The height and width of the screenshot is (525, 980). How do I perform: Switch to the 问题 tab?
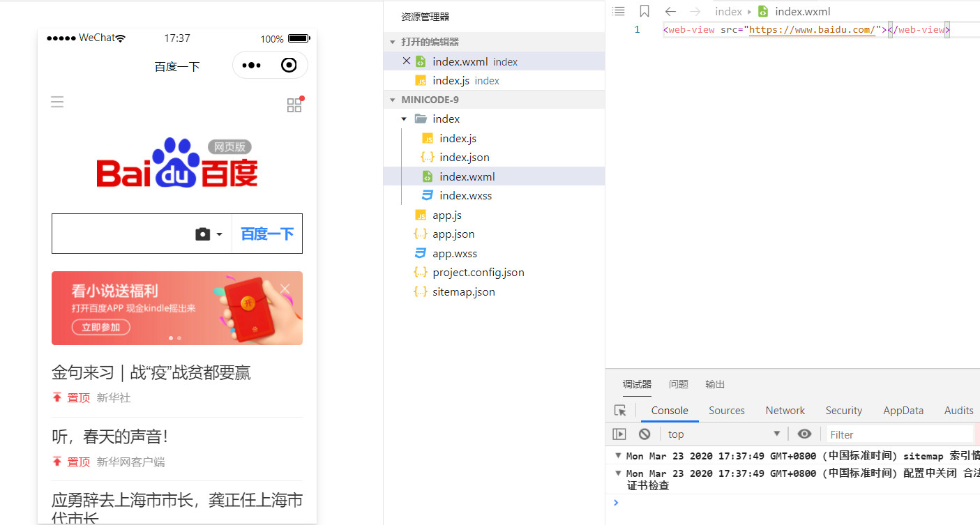pyautogui.click(x=679, y=384)
